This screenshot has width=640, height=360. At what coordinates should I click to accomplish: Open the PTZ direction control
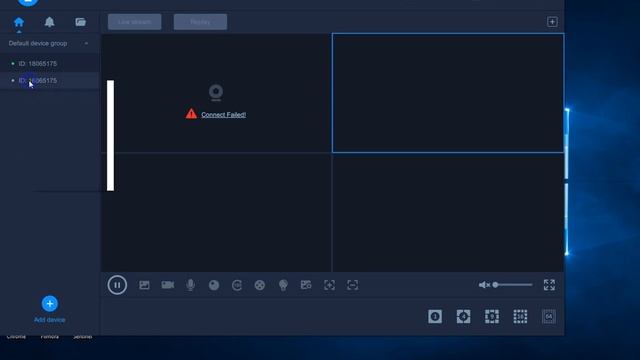(260, 285)
